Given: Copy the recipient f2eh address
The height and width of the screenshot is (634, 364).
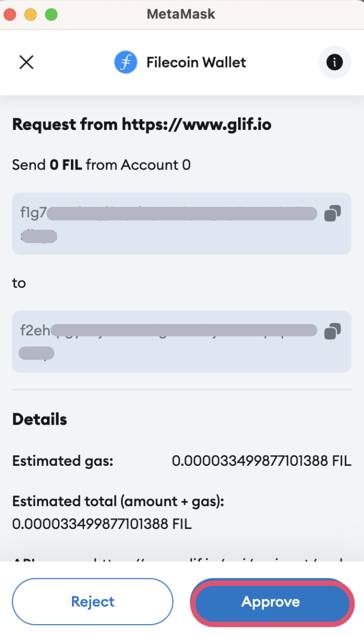Looking at the screenshot, I should [x=332, y=331].
